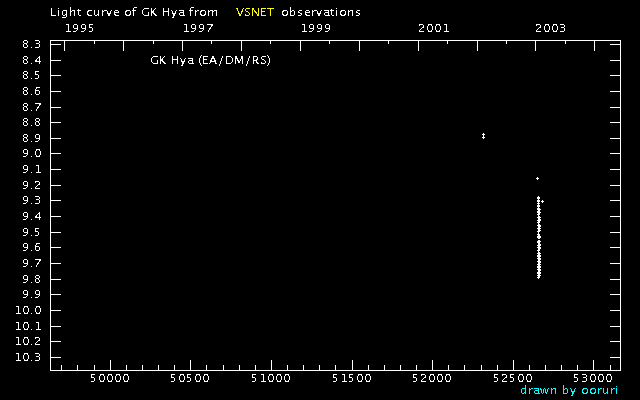Click the 50000 label on the bottom axis

(110, 378)
